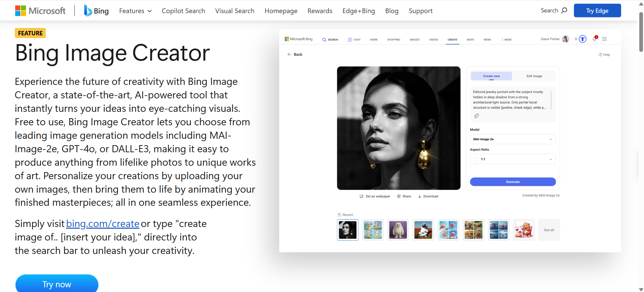
Task: Select the NEWS tab in the preview
Action: click(487, 40)
